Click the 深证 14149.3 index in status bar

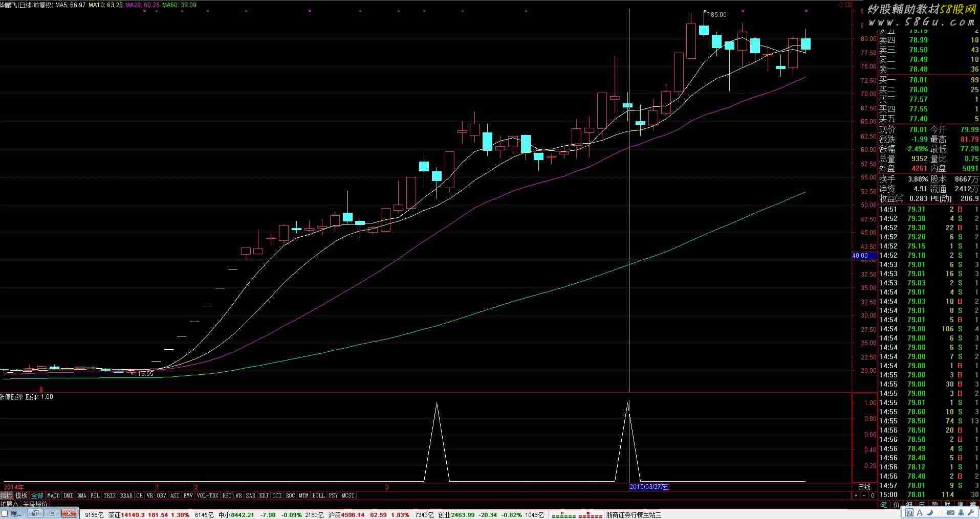click(126, 515)
